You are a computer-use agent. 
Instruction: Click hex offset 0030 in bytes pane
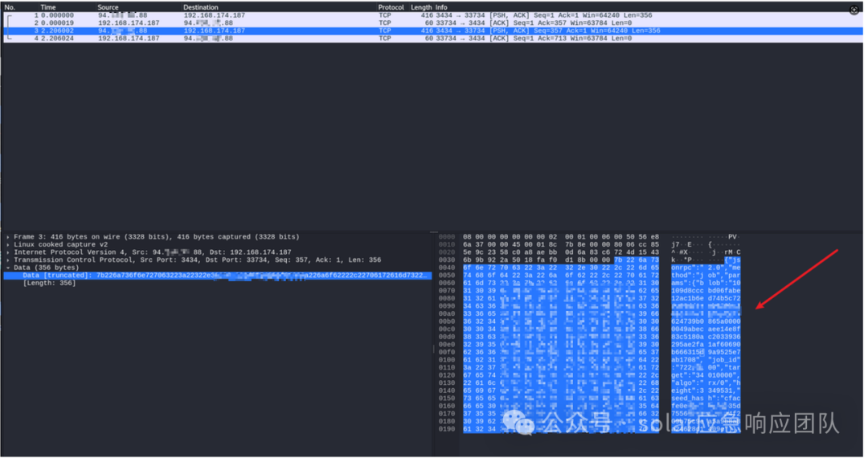point(447,260)
